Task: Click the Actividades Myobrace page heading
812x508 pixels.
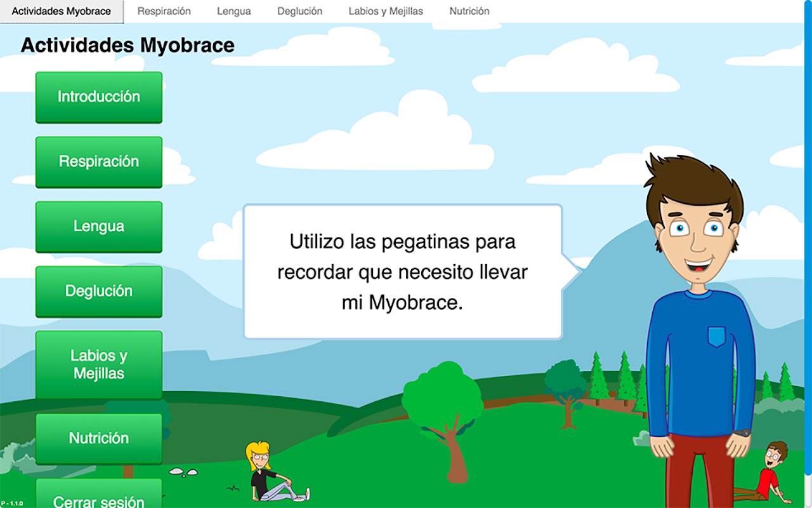Action: coord(128,46)
